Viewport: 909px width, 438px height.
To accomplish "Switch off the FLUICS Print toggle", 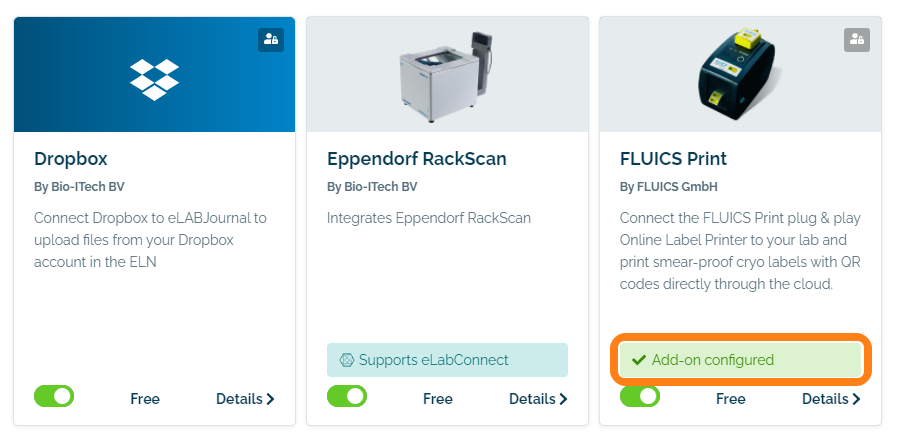I will click(x=640, y=397).
